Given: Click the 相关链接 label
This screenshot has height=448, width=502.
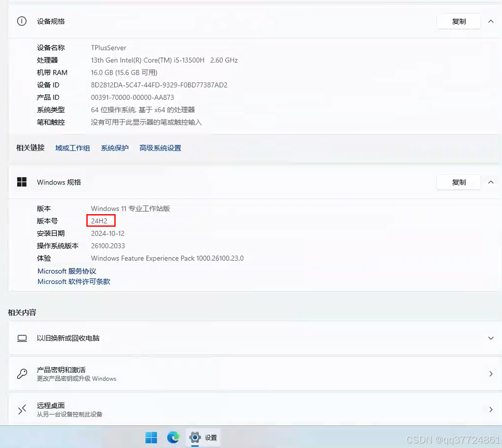Looking at the screenshot, I should [30, 148].
